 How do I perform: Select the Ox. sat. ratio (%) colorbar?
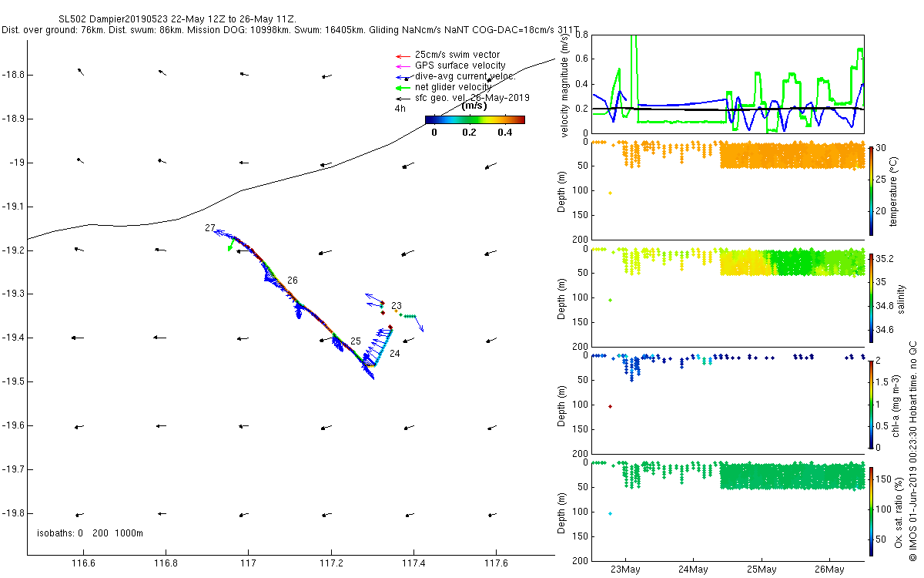pos(871,511)
